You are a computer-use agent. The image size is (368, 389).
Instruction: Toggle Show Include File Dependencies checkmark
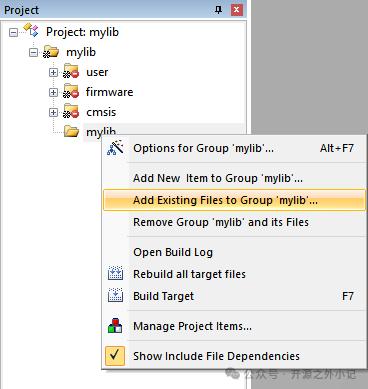115,356
